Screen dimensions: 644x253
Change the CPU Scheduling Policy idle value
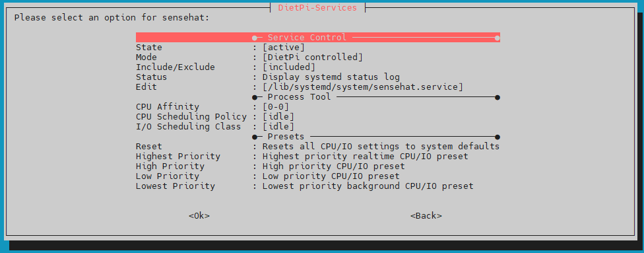pyautogui.click(x=318, y=117)
